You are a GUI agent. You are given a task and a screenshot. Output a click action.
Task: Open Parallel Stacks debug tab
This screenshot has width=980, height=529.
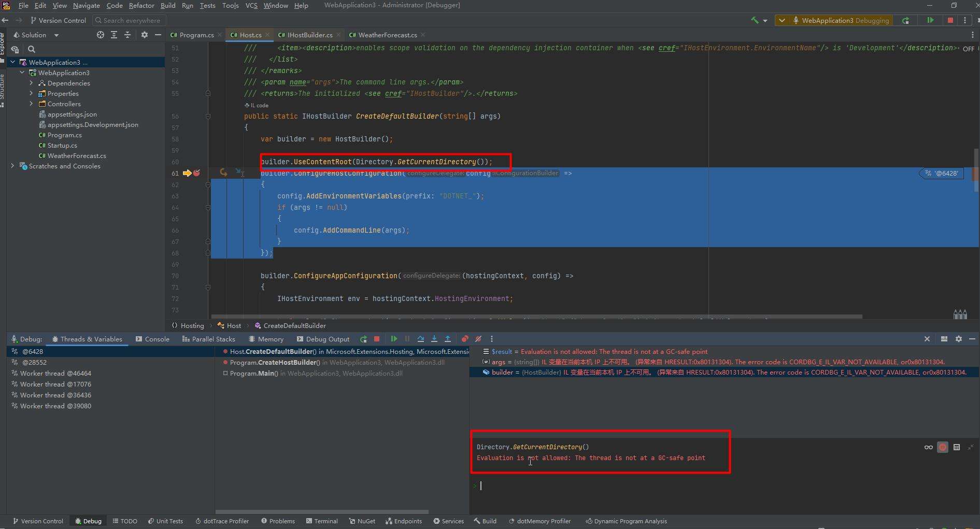(208, 339)
